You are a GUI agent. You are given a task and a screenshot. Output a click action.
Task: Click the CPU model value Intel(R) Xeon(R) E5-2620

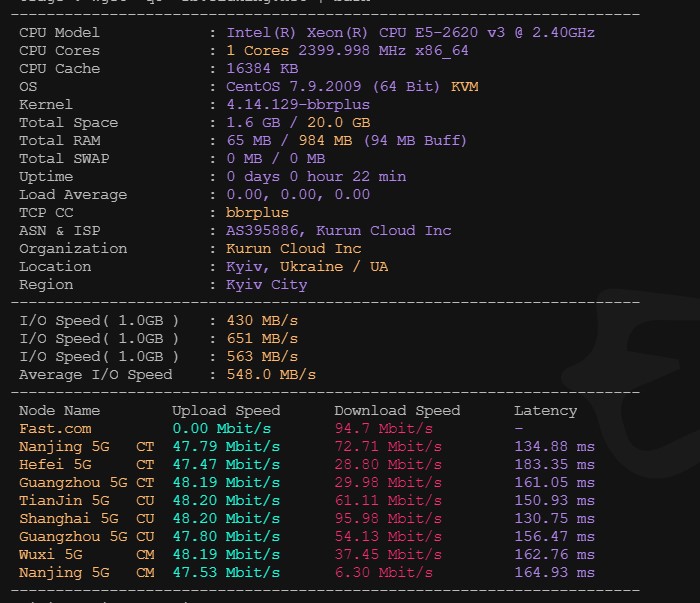[x=410, y=33]
